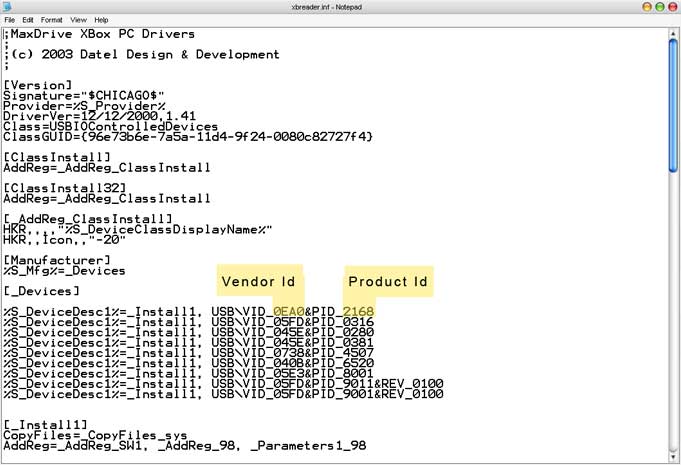The width and height of the screenshot is (681, 465).
Task: Click the line with VID_0738&PID_4507
Action: click(188, 353)
